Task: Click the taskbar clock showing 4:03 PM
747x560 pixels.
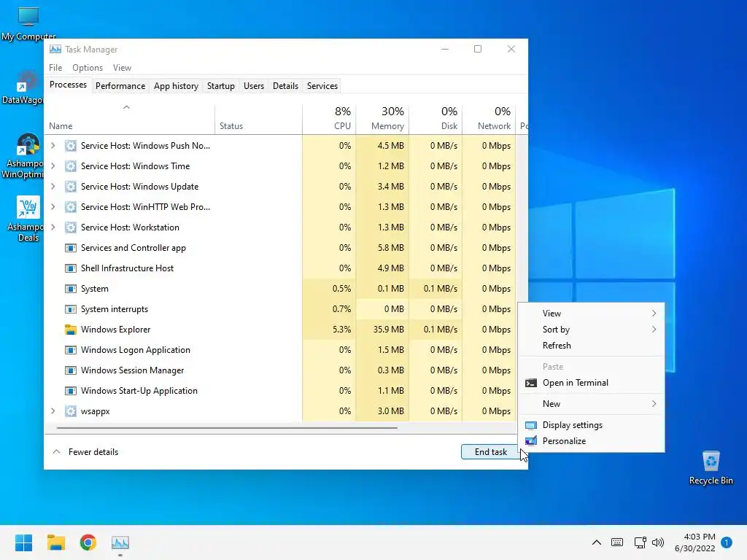Action: click(695, 542)
